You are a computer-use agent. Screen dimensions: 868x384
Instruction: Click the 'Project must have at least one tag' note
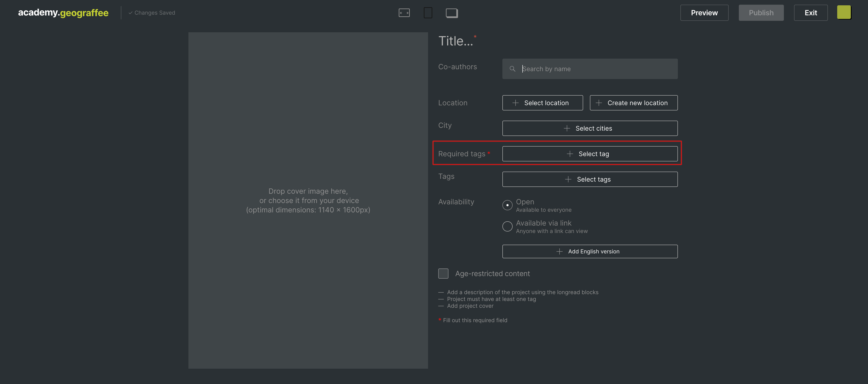pos(491,299)
